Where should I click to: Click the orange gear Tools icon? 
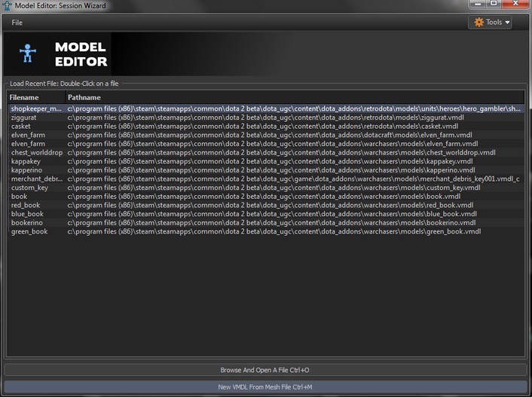pos(478,23)
